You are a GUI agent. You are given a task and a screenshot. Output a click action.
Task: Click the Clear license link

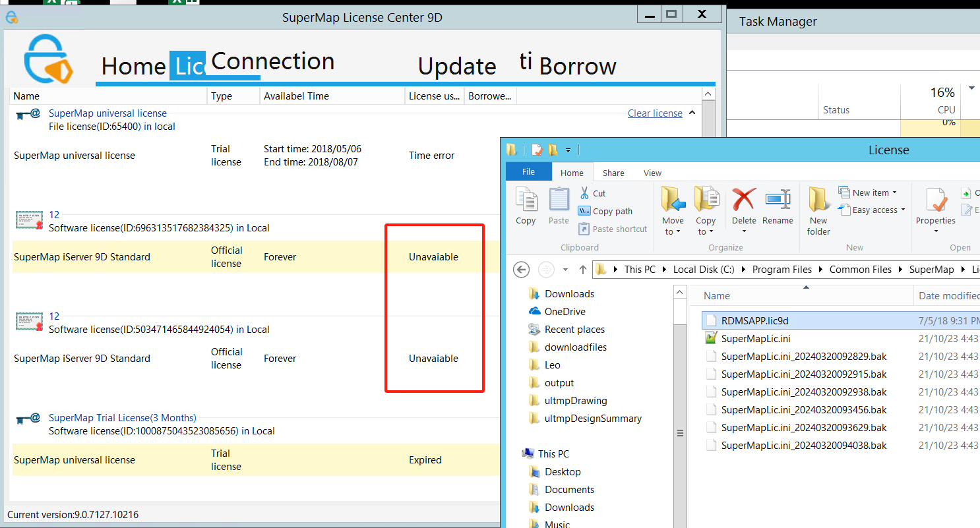[655, 113]
